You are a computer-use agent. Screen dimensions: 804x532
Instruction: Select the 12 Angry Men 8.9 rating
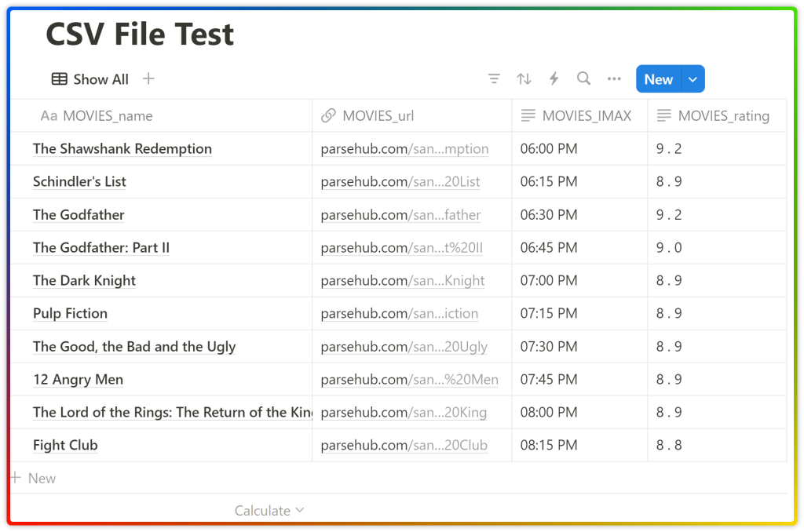717,379
